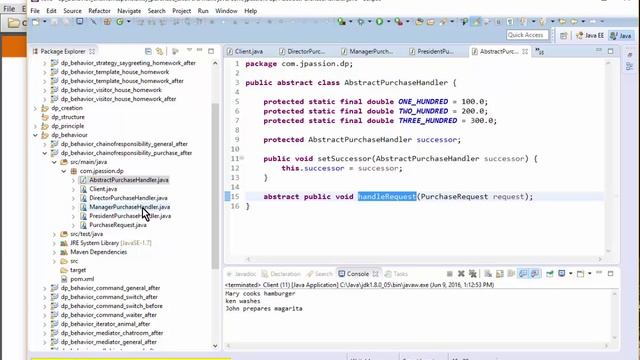Collapse the dp_behavior_chainofresponsibility_purchase_after project
Image resolution: width=640 pixels, height=360 pixels.
45,153
